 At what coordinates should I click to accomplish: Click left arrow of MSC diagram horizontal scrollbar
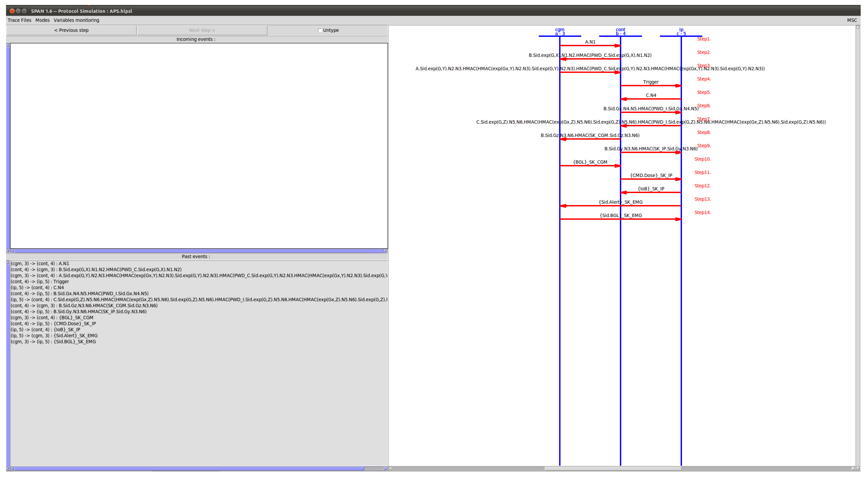(x=390, y=468)
